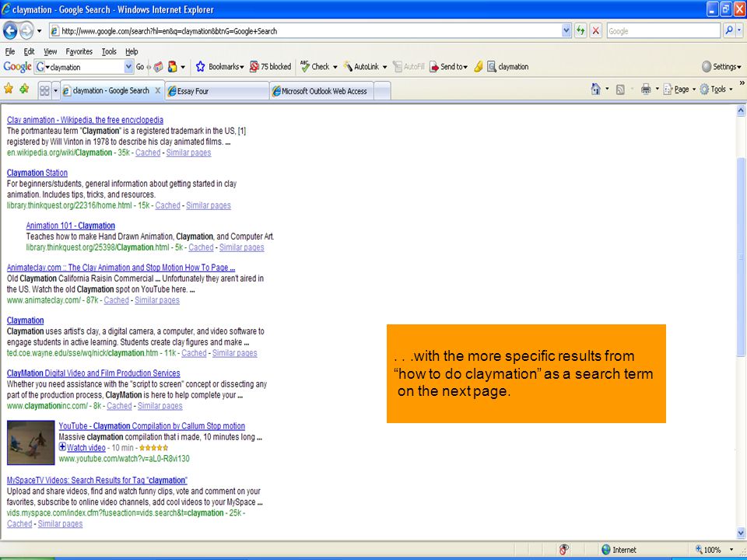This screenshot has height=560, width=747.
Task: Open a new blank tab
Action: [x=382, y=91]
